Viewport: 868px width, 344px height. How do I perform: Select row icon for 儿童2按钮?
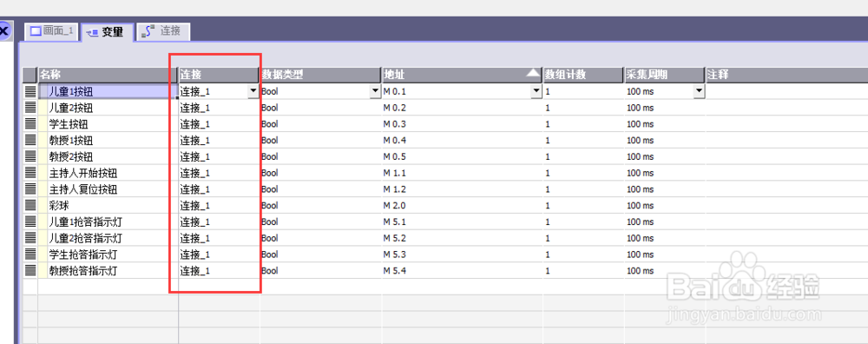tap(30, 108)
